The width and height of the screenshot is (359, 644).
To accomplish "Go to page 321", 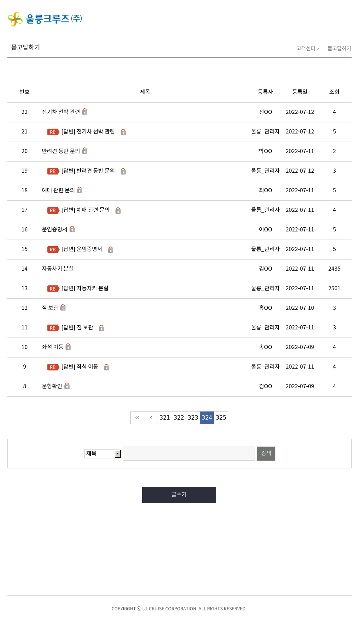I will tap(165, 418).
